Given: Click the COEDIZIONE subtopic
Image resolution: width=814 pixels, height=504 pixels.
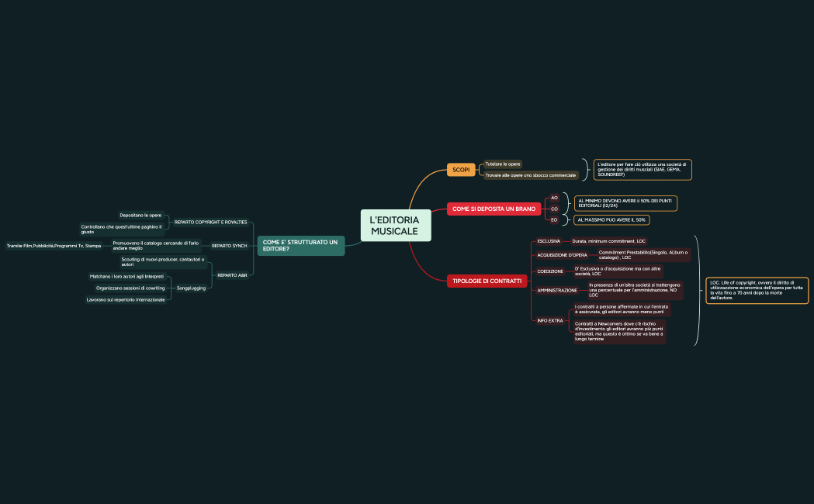Looking at the screenshot, I should click(550, 271).
